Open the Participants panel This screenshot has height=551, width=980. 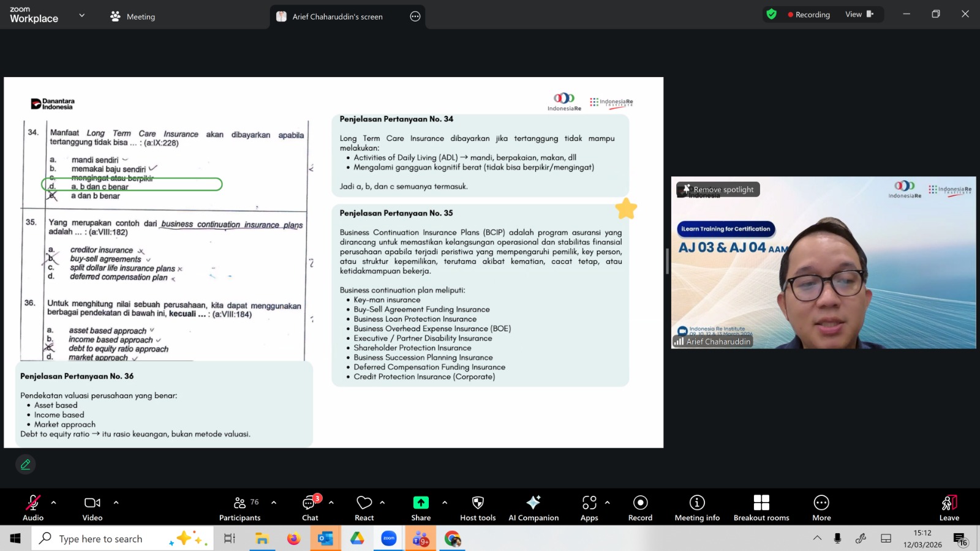[239, 508]
